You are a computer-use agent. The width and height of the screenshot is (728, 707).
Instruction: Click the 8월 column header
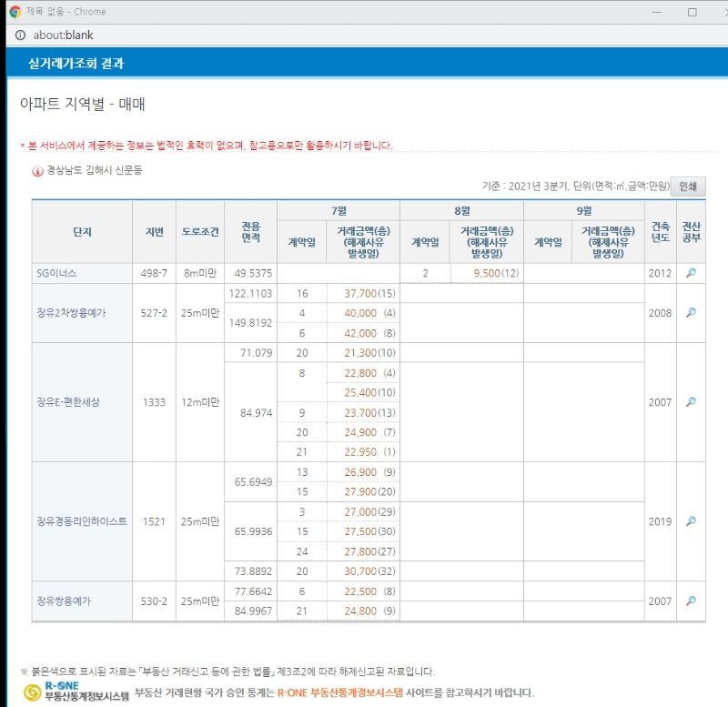tap(462, 211)
